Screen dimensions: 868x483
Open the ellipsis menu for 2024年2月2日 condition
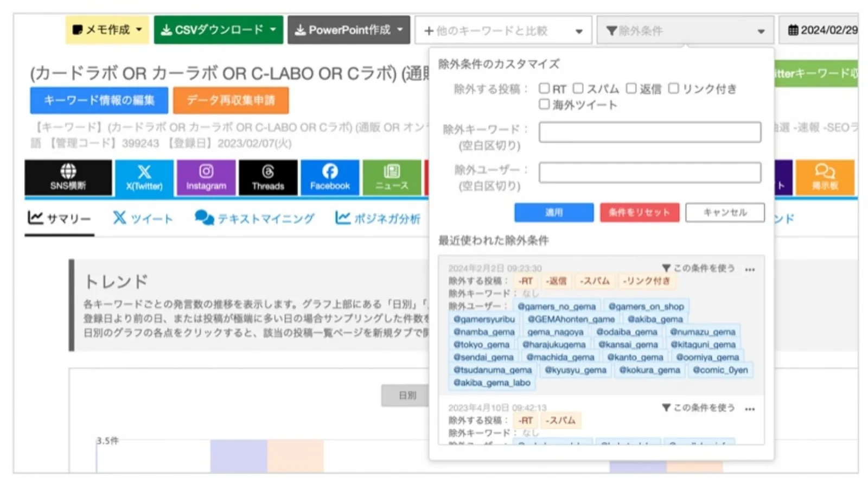750,269
